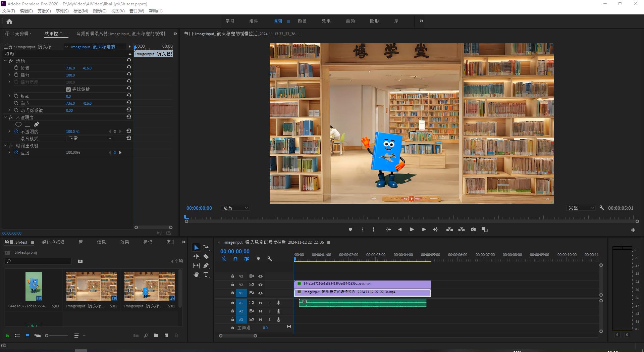Click Add Marker in program monitor
The image size is (644, 352).
[350, 230]
